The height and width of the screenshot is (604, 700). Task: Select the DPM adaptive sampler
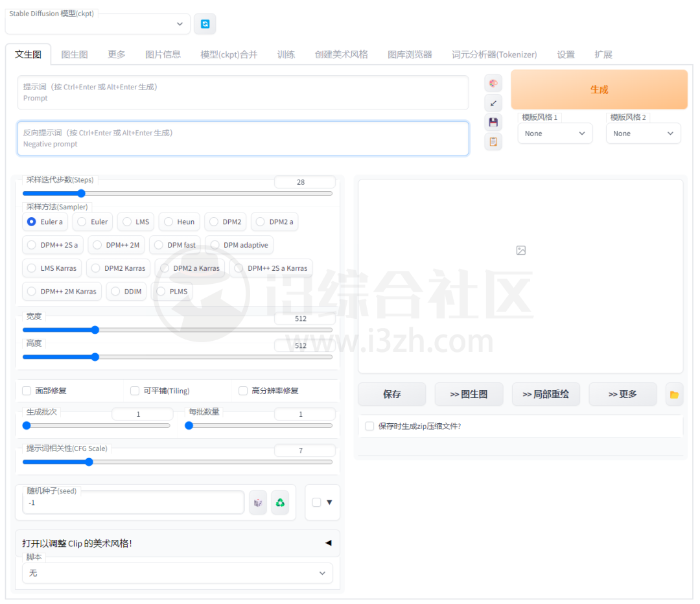pyautogui.click(x=239, y=245)
